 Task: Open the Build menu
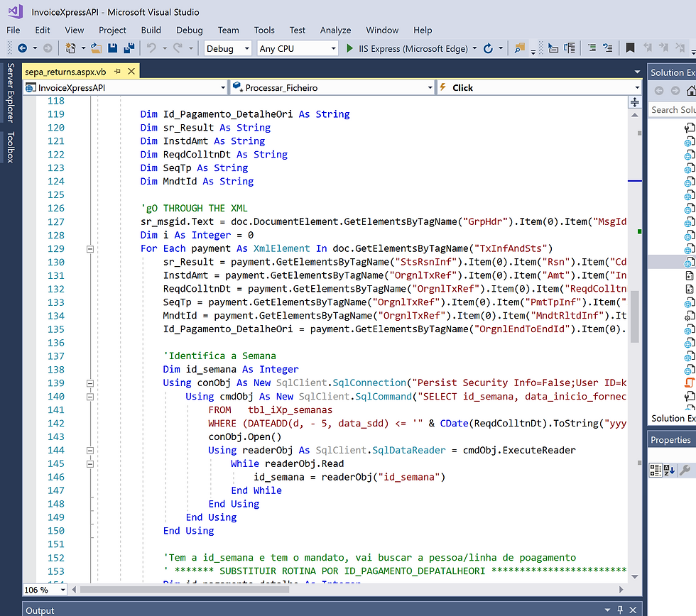151,30
